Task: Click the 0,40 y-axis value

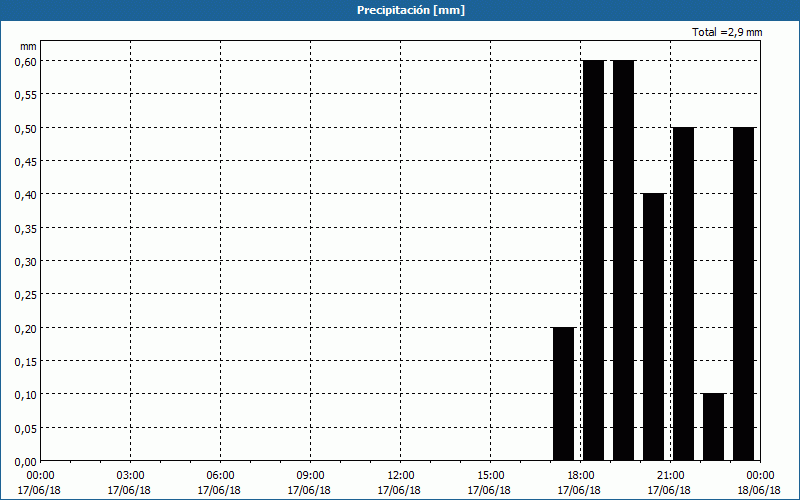Action: point(26,194)
